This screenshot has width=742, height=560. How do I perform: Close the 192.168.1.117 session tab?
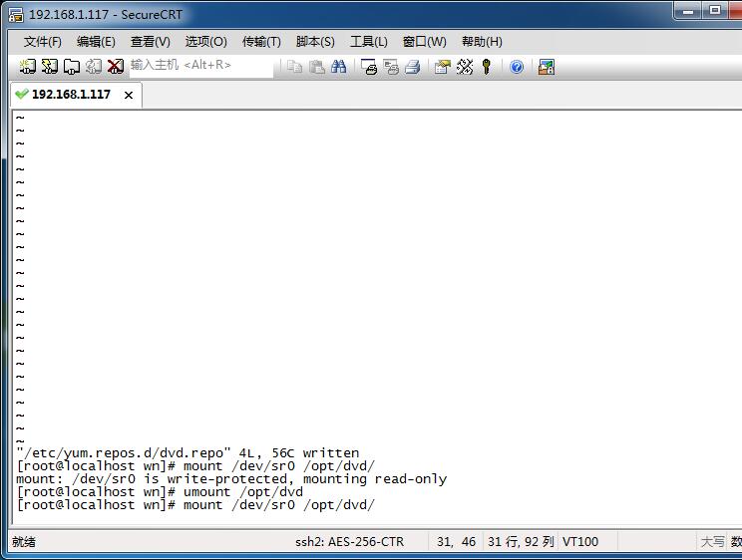tap(129, 95)
